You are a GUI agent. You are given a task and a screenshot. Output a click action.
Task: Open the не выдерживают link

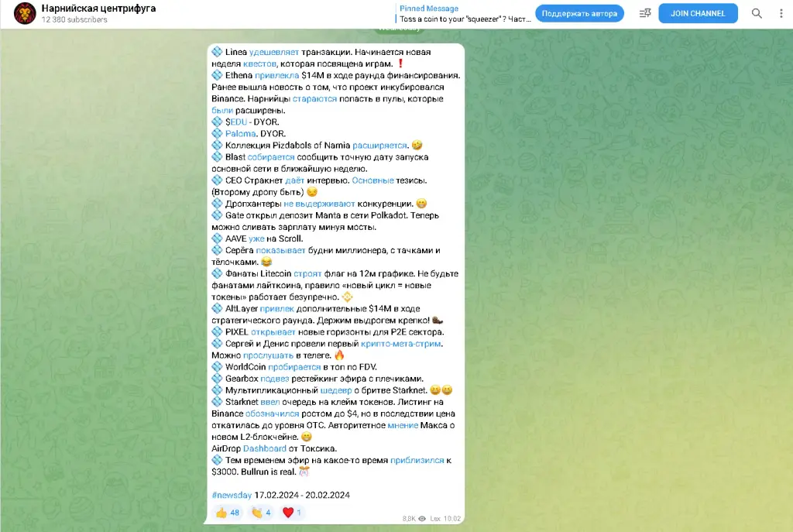319,204
